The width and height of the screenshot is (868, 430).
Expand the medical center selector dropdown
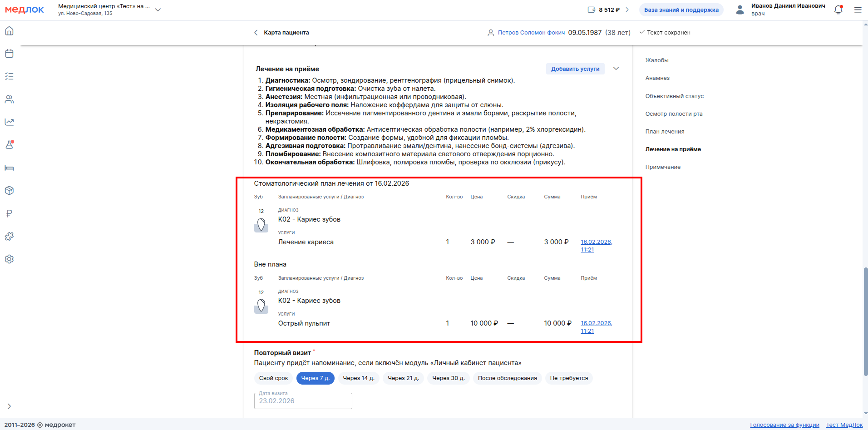[158, 10]
